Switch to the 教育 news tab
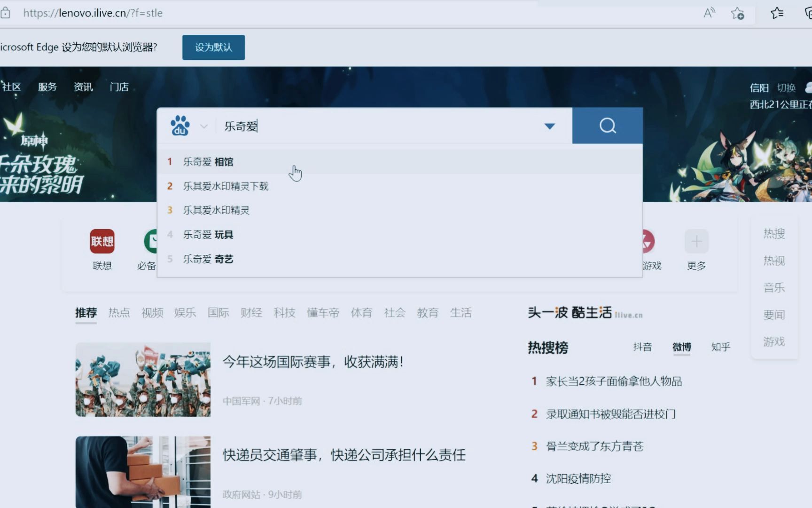 click(428, 313)
